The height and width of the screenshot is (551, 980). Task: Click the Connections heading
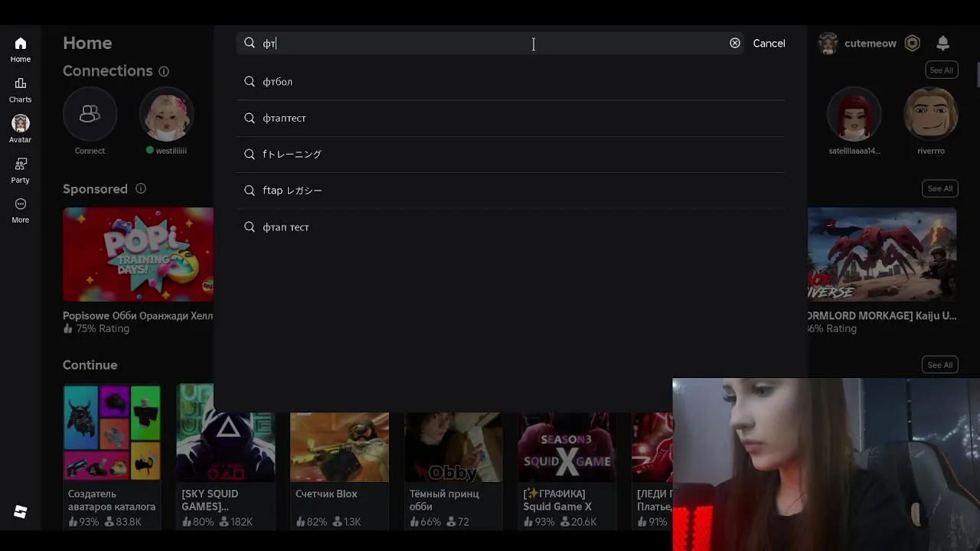point(108,71)
